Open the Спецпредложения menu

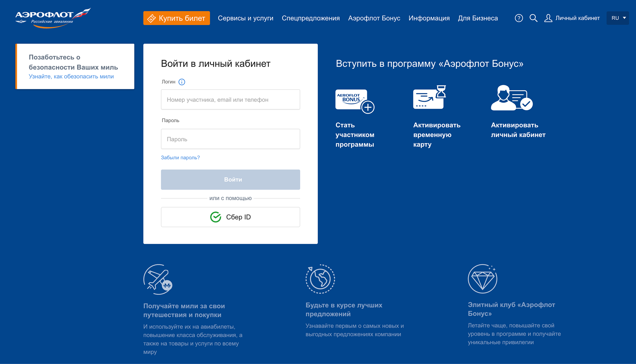[311, 18]
